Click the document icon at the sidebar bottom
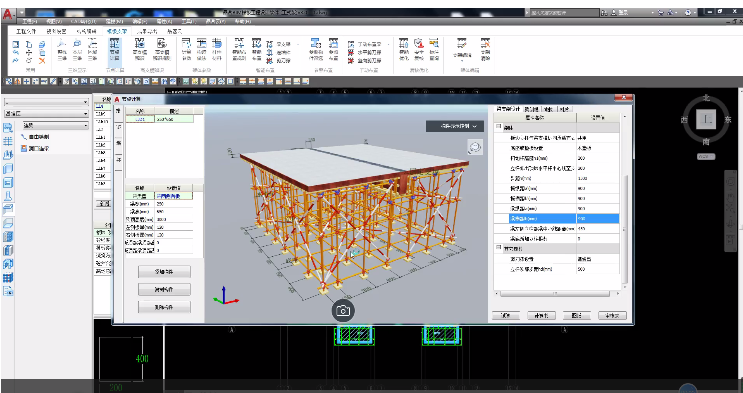Image resolution: width=743 pixels, height=393 pixels. pos(8,291)
